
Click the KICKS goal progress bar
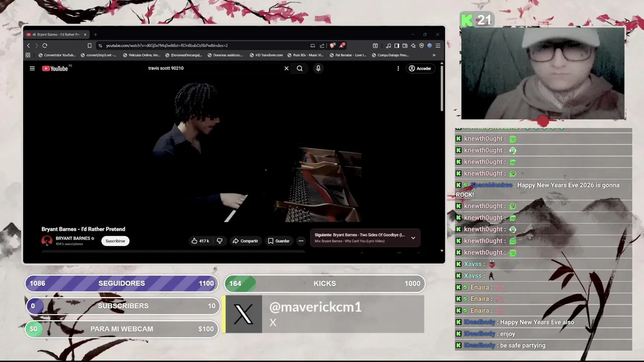click(325, 284)
